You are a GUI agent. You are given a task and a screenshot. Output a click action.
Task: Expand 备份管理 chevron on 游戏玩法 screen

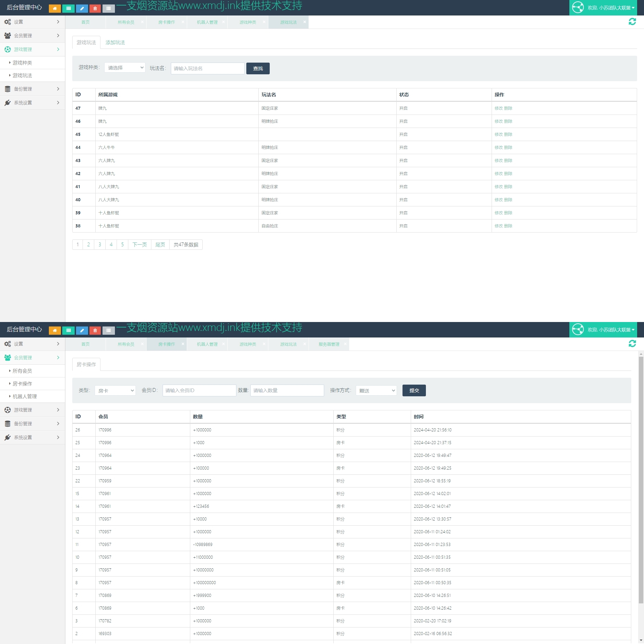click(x=58, y=89)
